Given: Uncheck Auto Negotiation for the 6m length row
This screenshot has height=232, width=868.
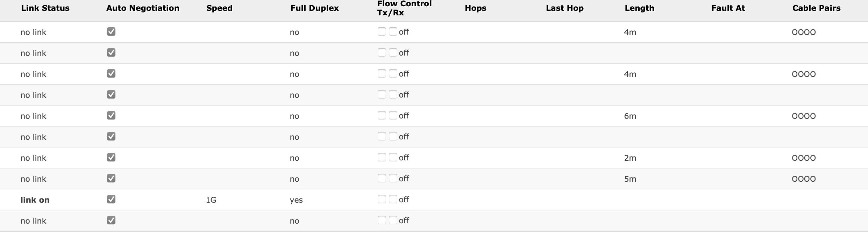Looking at the screenshot, I should coord(111,115).
